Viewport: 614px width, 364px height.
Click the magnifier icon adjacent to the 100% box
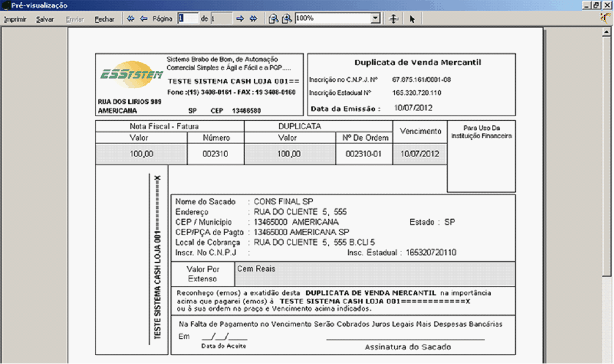coord(287,19)
